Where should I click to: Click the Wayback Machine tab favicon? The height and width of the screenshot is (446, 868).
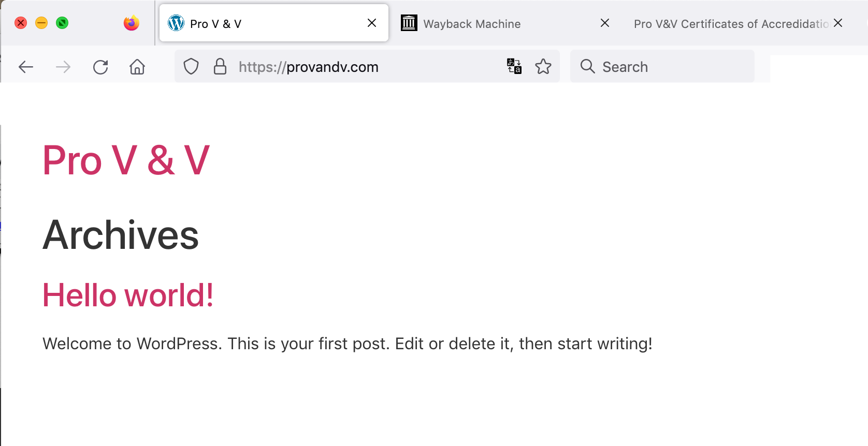pyautogui.click(x=409, y=23)
